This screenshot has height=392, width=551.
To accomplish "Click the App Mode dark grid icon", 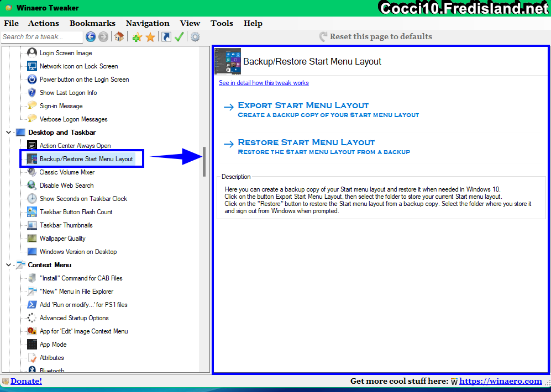I will click(x=32, y=345).
